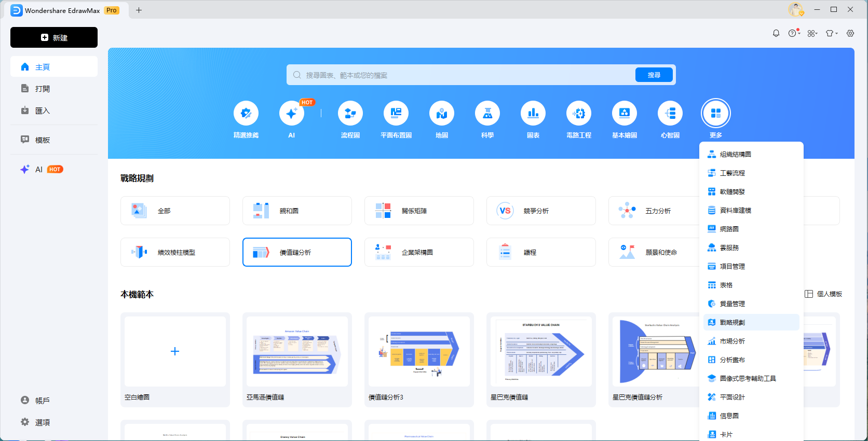
Task: Choose 表格 from the more menu
Action: pos(751,285)
